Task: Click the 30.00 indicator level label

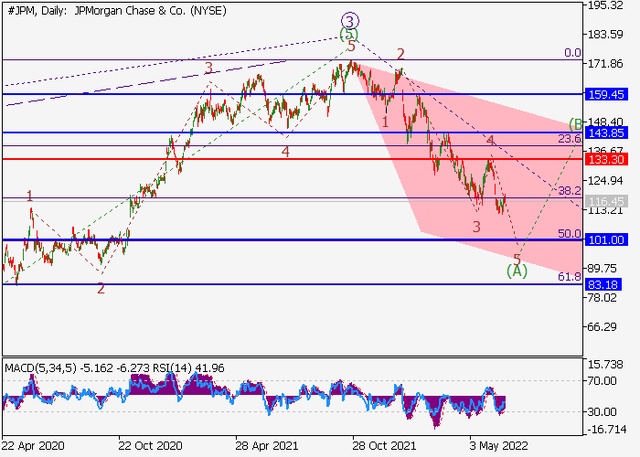Action: [x=602, y=412]
